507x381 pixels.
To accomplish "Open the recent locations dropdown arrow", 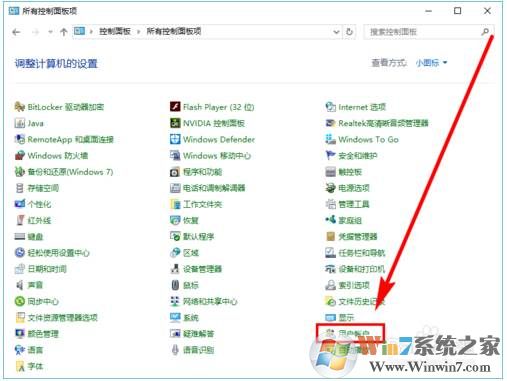I will 50,32.
